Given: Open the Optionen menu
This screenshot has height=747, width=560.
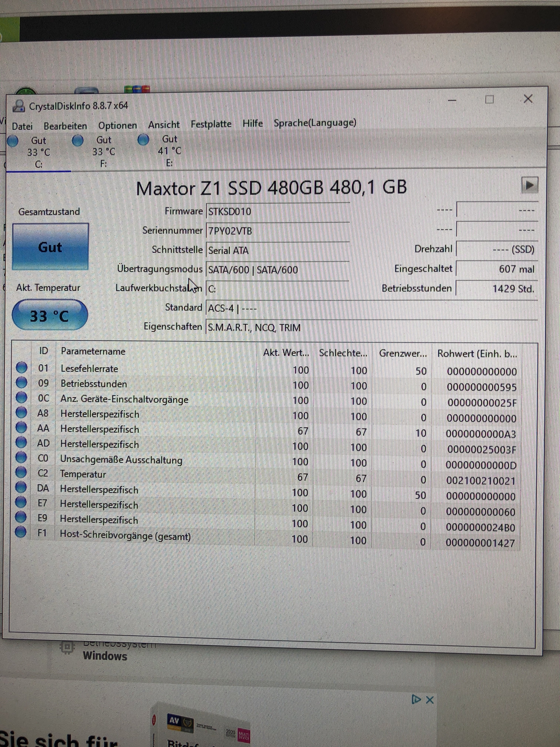Looking at the screenshot, I should click(x=117, y=125).
